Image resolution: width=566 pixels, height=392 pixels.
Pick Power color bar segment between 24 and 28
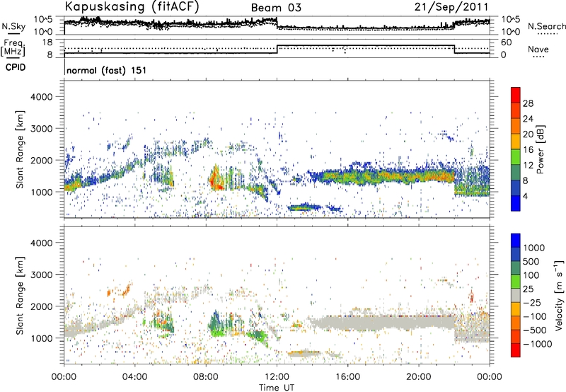516,111
